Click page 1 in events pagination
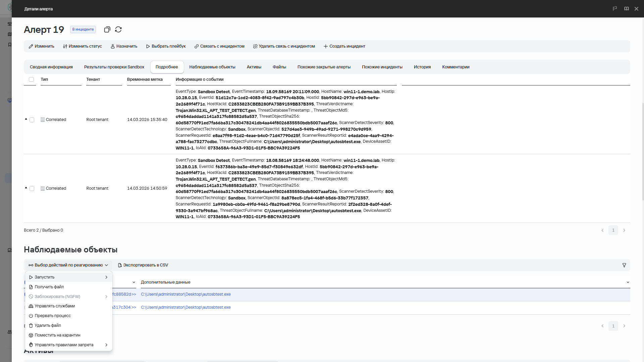644x362 pixels. tap(613, 230)
